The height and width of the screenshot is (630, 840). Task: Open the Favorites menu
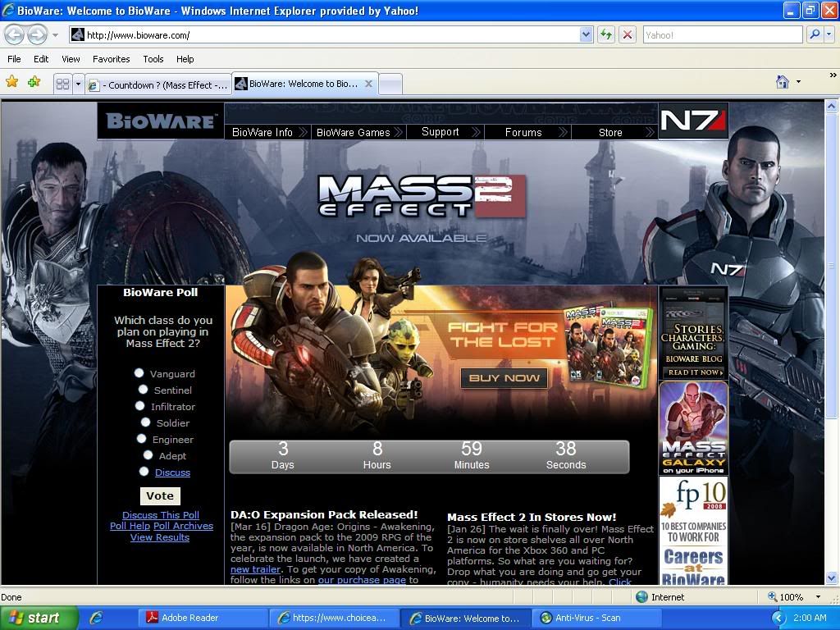[x=111, y=59]
